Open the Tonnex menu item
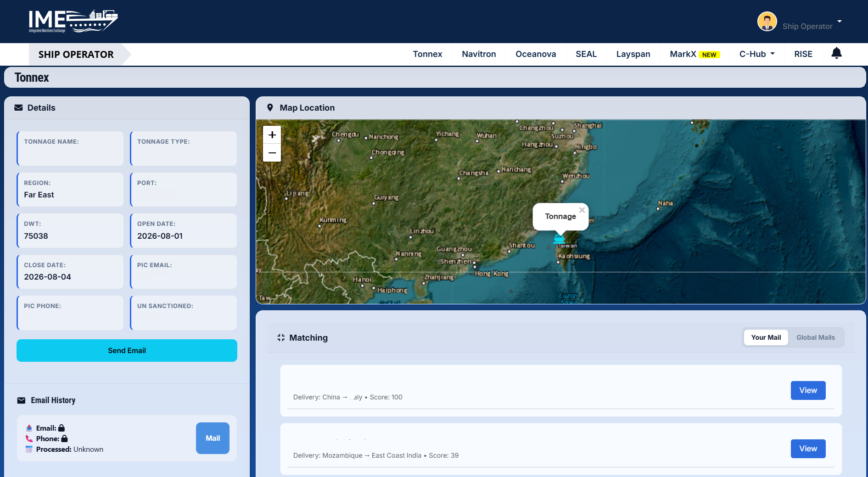The width and height of the screenshot is (868, 477). coord(427,54)
